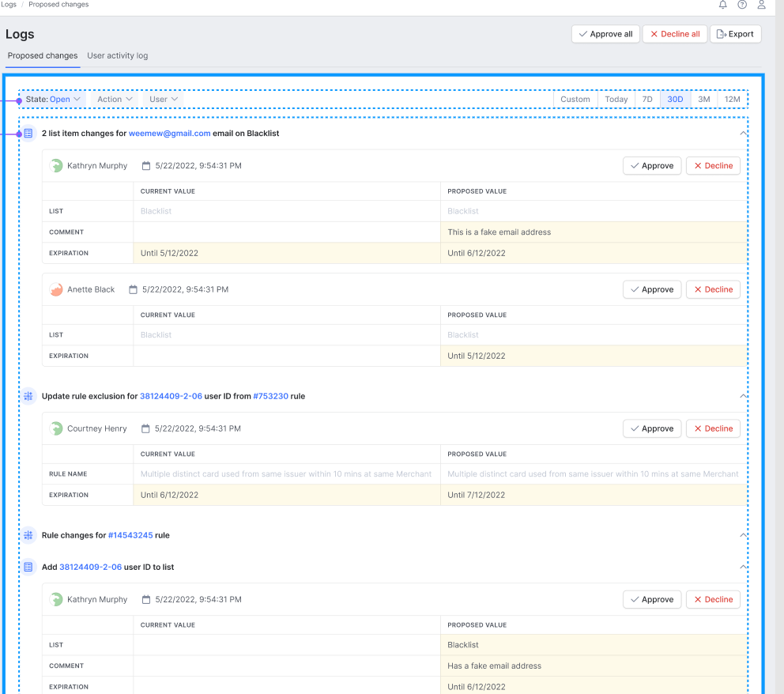Switch to Proposed changes tab
Viewport: 784px width, 694px height.
tap(43, 56)
